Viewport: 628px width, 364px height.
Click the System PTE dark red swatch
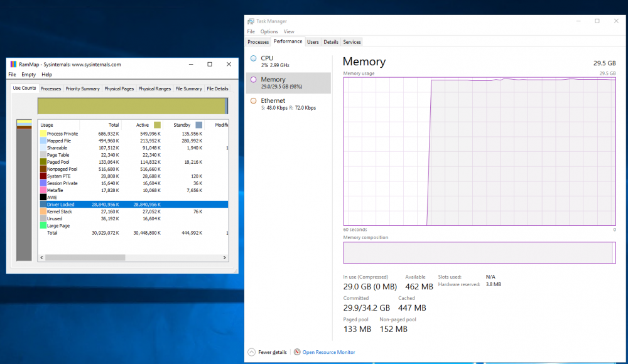click(43, 176)
